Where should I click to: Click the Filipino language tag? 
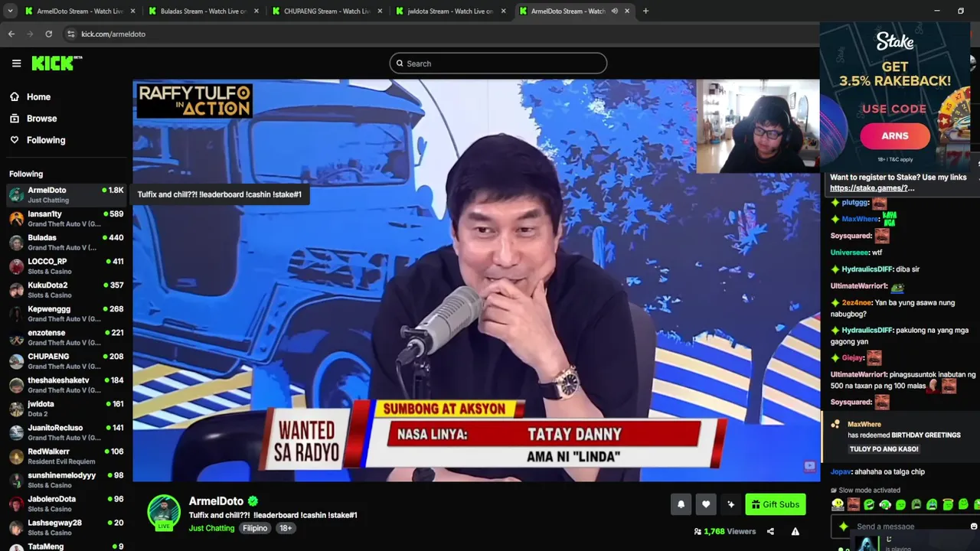255,528
